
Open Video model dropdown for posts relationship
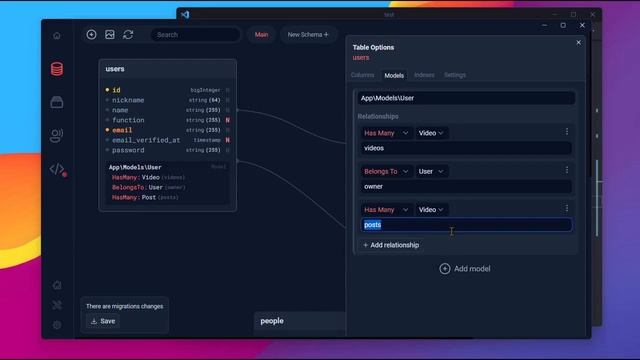point(431,210)
